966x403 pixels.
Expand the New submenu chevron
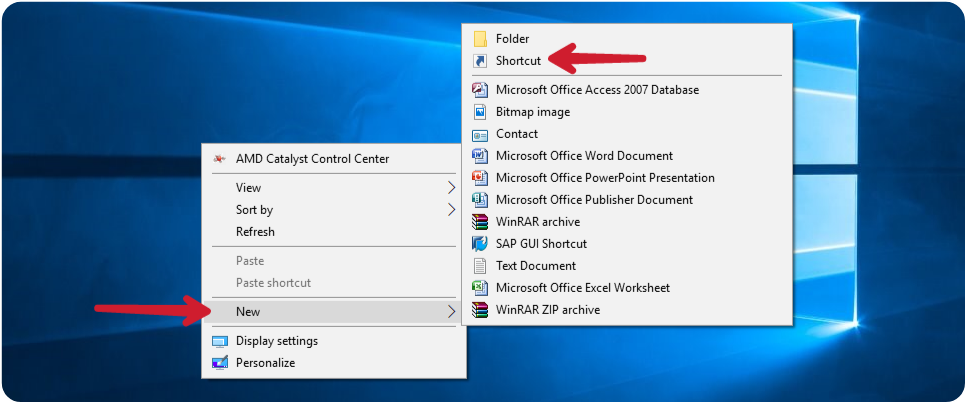pyautogui.click(x=452, y=312)
